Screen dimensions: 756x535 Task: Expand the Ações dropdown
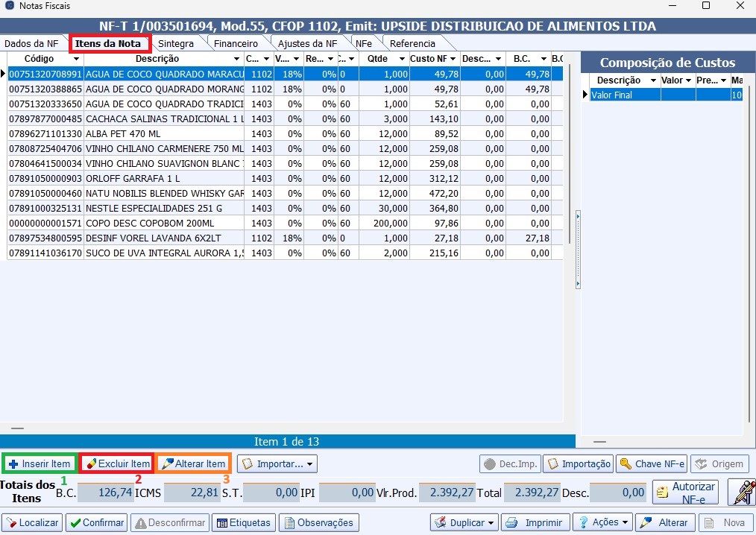coord(624,523)
